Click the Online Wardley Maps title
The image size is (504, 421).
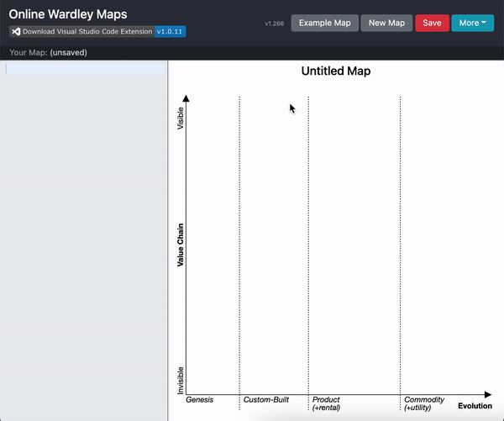click(68, 14)
